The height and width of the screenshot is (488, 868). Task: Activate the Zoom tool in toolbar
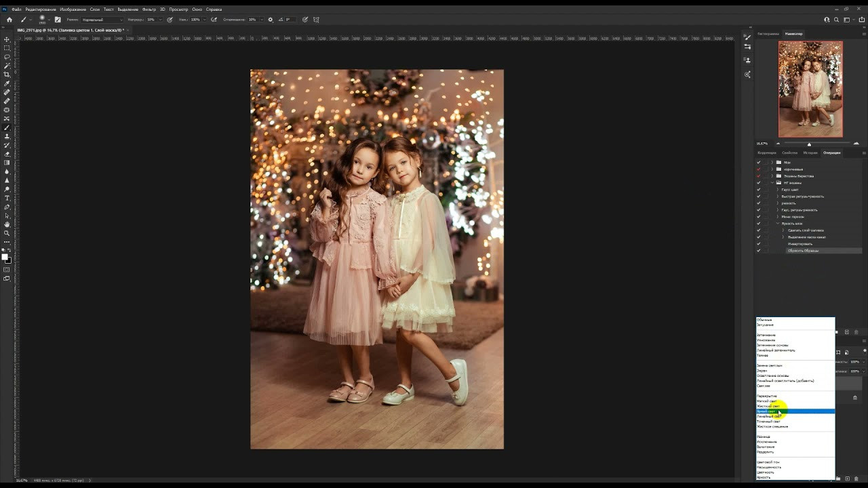click(7, 233)
